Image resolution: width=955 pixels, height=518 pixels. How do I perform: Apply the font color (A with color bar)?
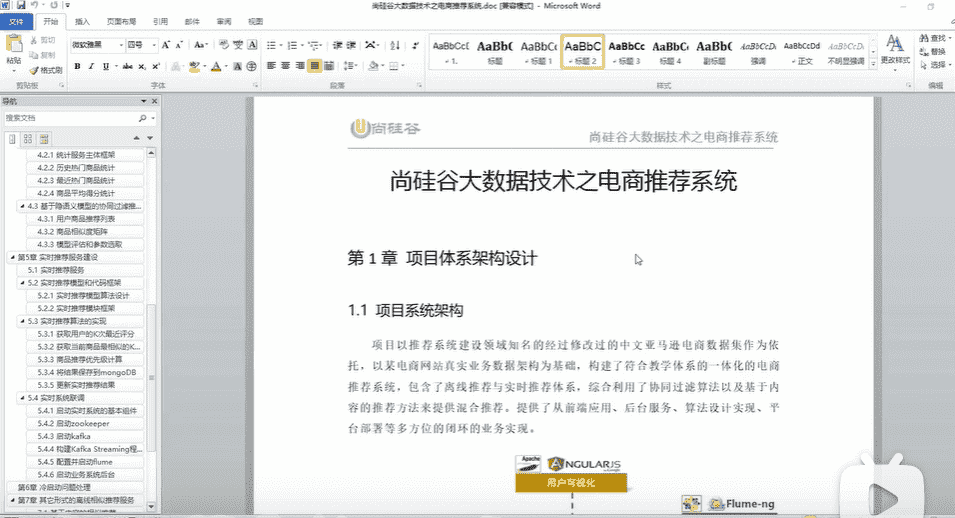216,66
